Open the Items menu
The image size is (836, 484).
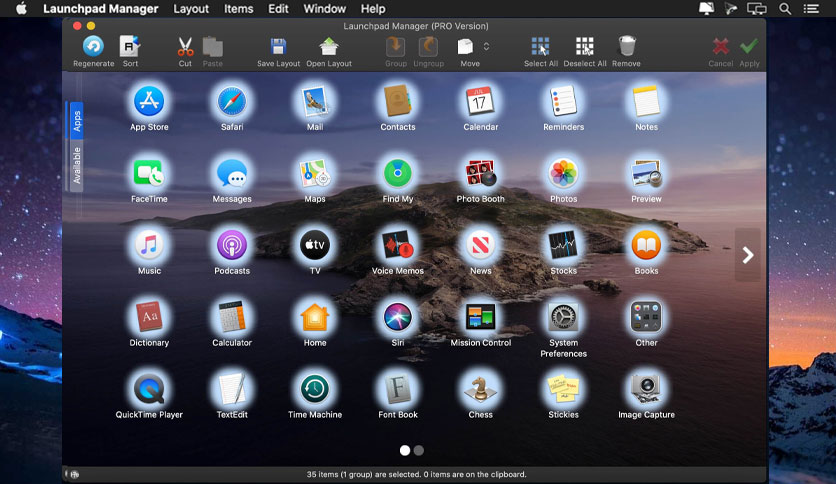click(x=238, y=9)
